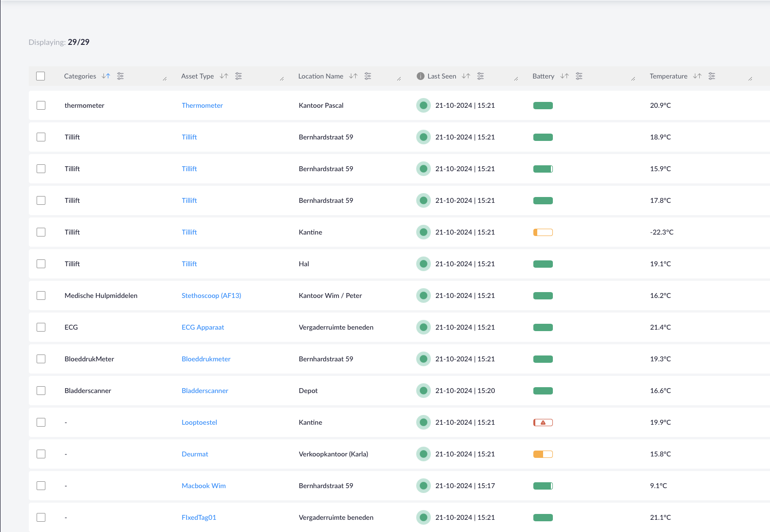This screenshot has width=770, height=532.
Task: Click the Last Seen info icon
Action: pyautogui.click(x=420, y=76)
